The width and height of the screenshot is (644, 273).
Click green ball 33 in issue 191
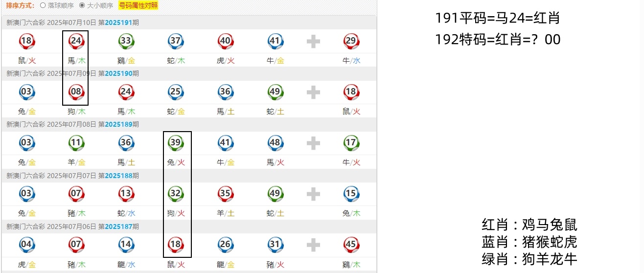tap(126, 41)
